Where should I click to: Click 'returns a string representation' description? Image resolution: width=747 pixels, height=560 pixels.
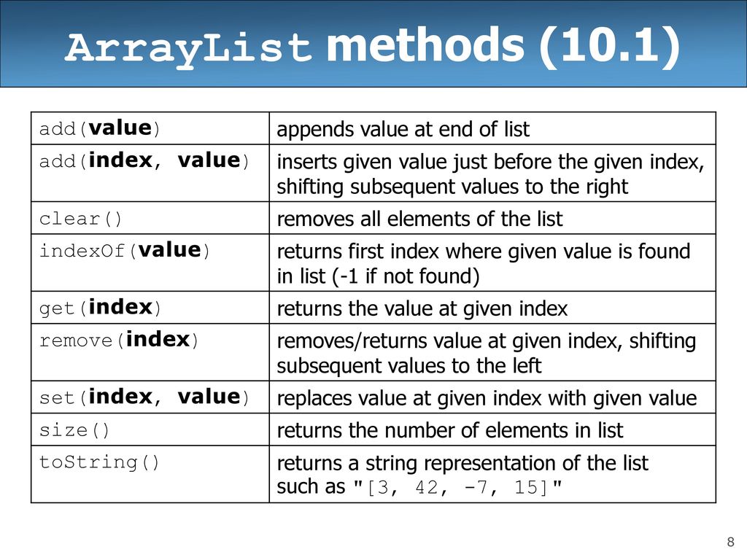(x=462, y=475)
